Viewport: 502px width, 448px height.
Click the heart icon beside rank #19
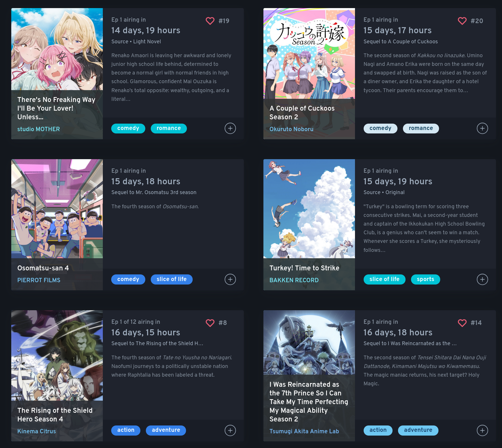[x=210, y=21]
